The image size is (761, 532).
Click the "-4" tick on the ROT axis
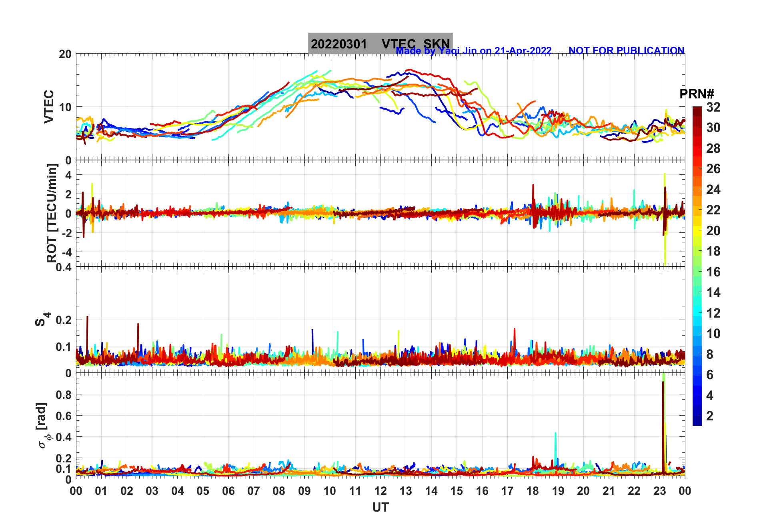click(66, 252)
